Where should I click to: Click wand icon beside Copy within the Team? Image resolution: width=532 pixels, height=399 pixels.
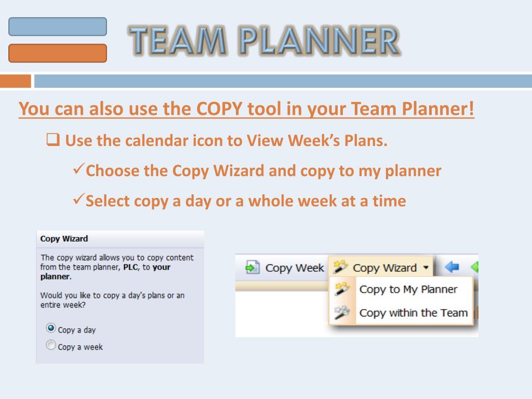tap(342, 312)
